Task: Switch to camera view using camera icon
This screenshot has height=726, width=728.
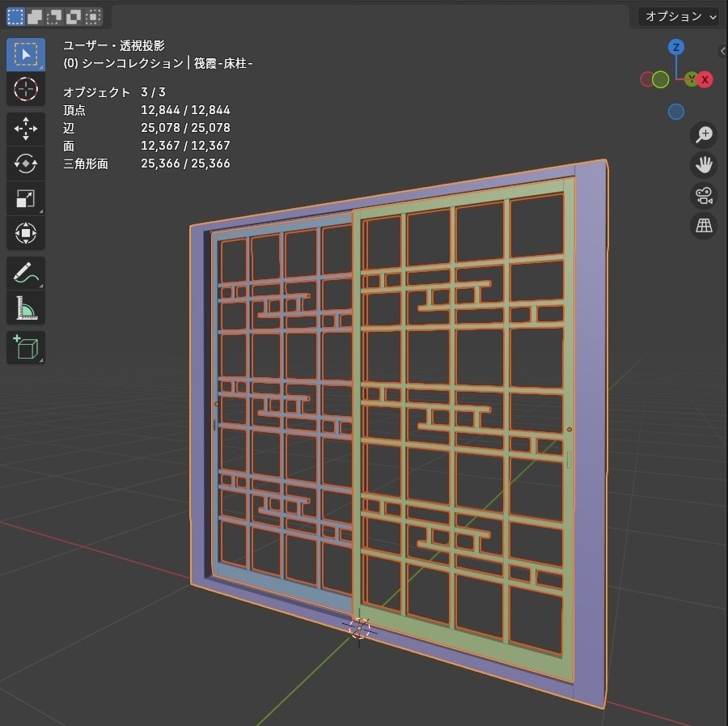Action: click(703, 196)
